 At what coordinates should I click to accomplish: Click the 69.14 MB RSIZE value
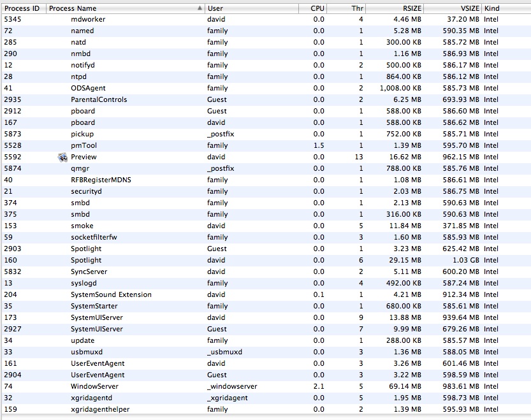coord(405,386)
